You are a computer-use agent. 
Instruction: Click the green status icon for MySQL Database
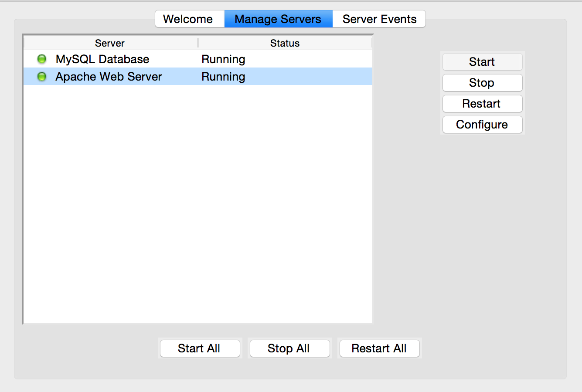[x=42, y=59]
